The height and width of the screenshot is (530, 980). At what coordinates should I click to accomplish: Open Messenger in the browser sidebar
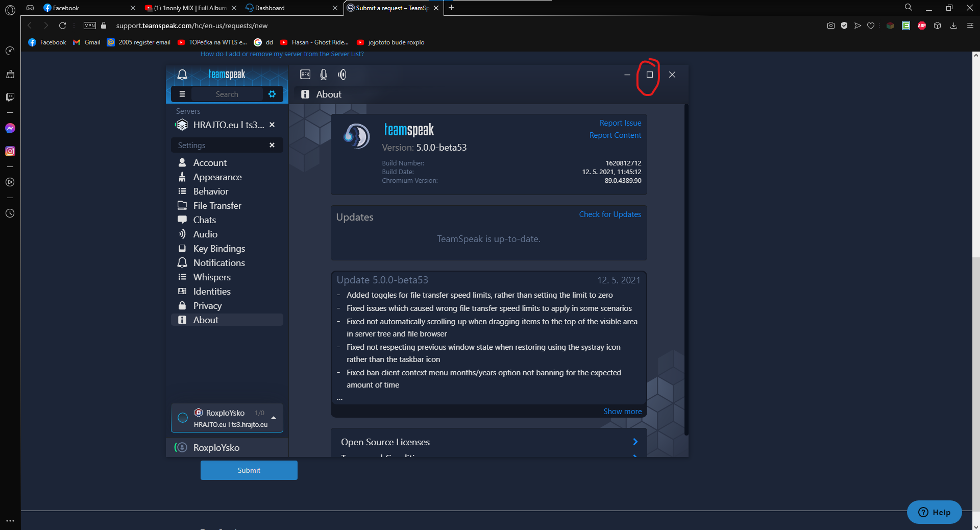point(10,128)
